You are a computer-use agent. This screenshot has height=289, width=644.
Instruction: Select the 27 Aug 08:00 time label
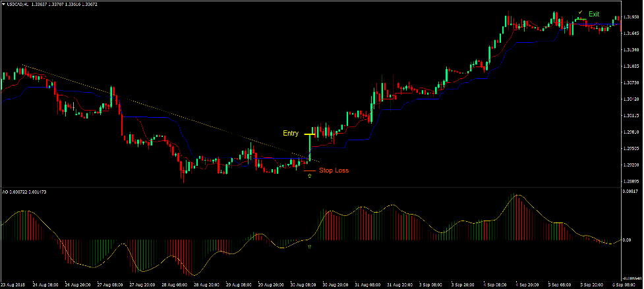(109, 284)
